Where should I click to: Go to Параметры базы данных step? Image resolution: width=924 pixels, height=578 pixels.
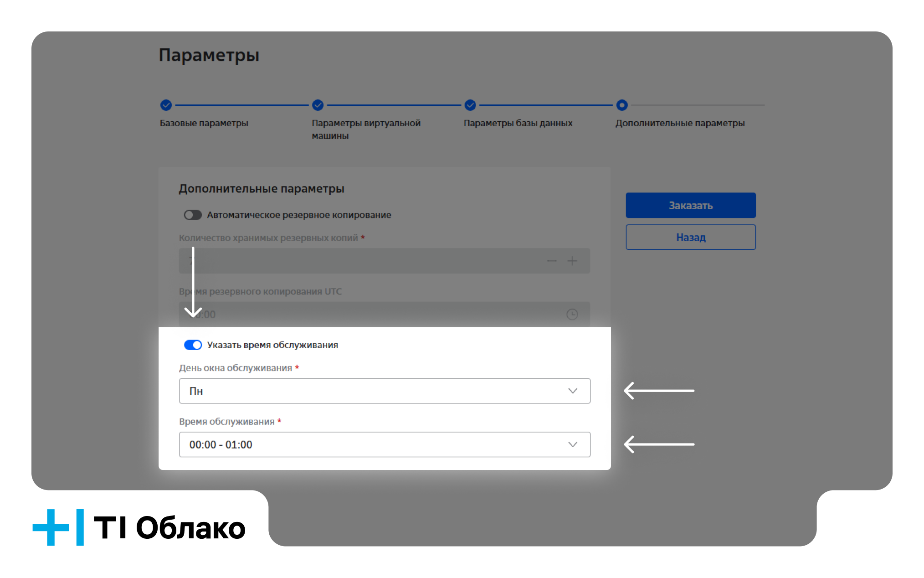[518, 123]
